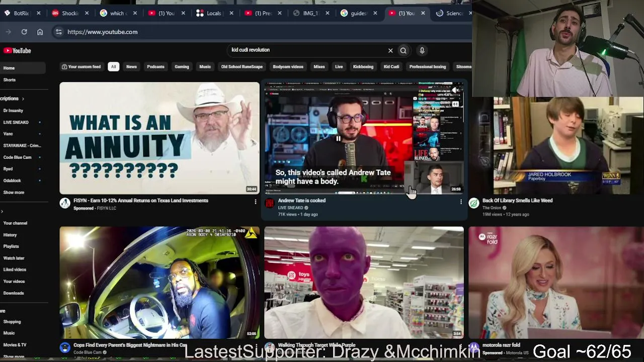Open the Odablock subscription
Image resolution: width=644 pixels, height=362 pixels.
point(12,180)
